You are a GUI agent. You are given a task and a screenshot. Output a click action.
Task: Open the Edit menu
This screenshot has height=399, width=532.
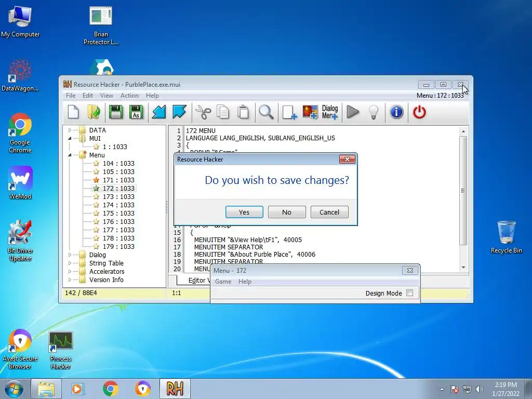[87, 96]
